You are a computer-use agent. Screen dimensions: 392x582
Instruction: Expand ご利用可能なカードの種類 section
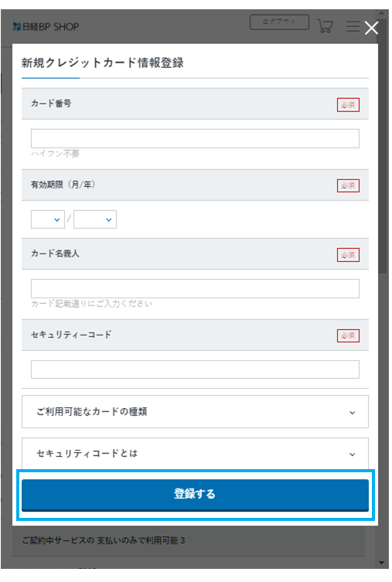tap(195, 412)
